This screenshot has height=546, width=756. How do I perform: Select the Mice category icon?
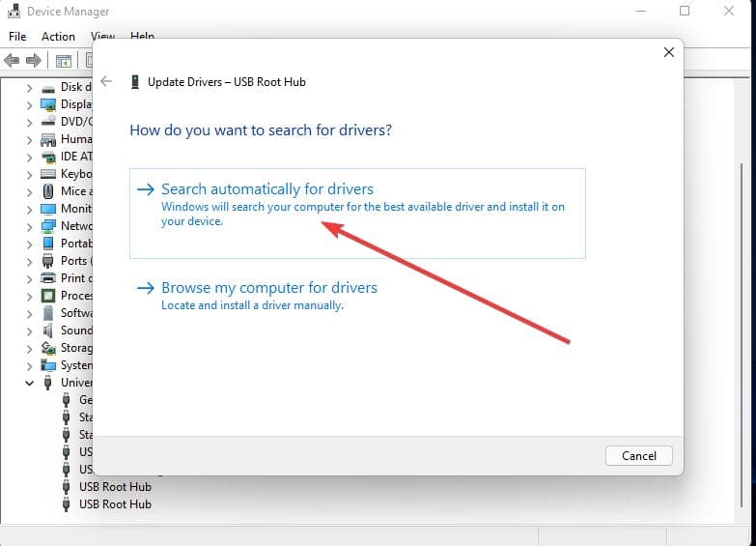[x=48, y=191]
